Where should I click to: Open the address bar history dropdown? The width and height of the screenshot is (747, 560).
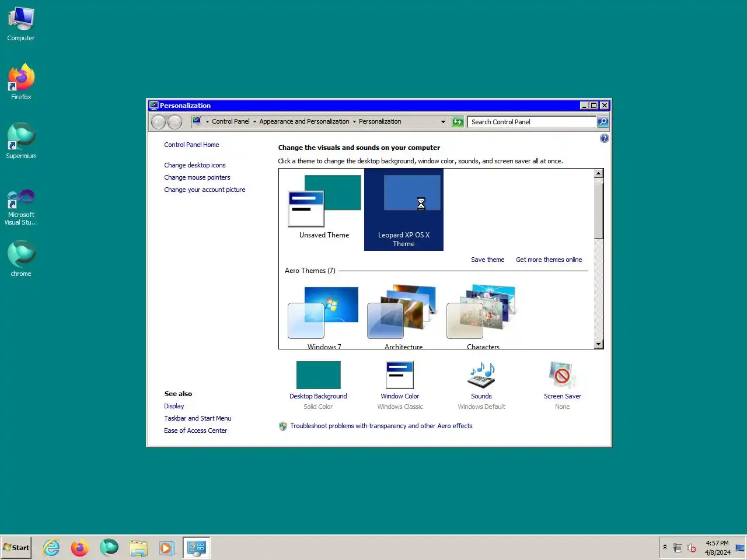[x=443, y=121]
